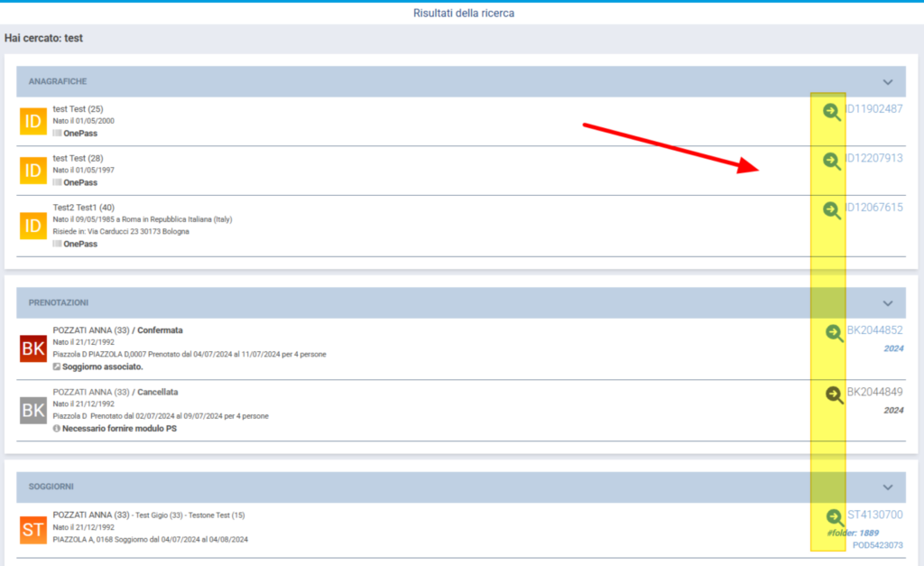This screenshot has height=566, width=924.
Task: Click red BK badge for confirmed booking
Action: 33,348
